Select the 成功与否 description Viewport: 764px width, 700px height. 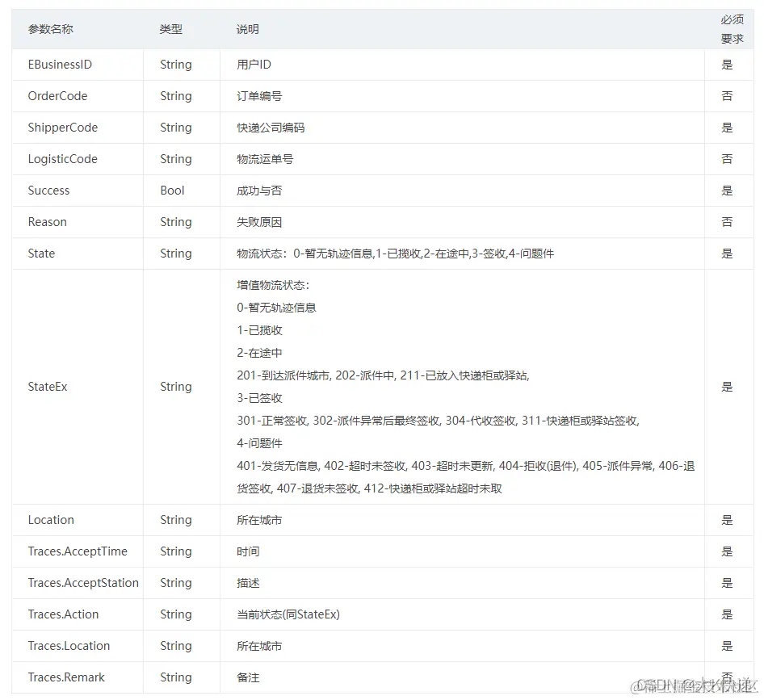point(259,191)
